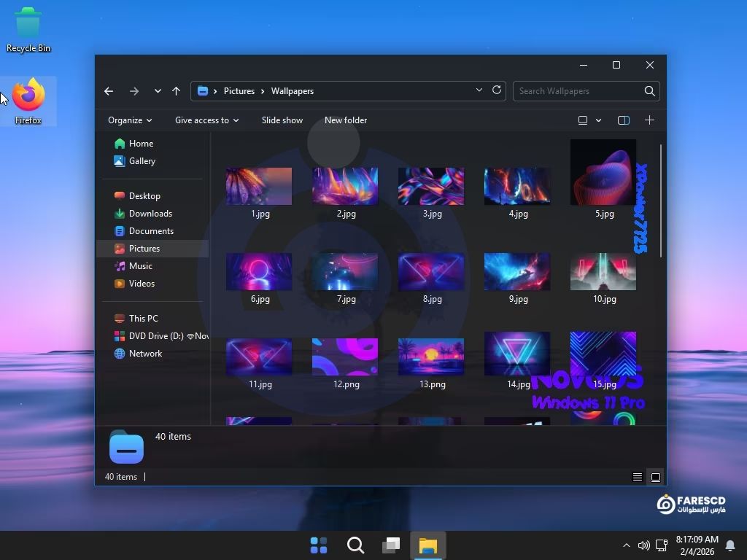This screenshot has height=560, width=747.
Task: Expand the Organize dropdown menu
Action: [130, 120]
